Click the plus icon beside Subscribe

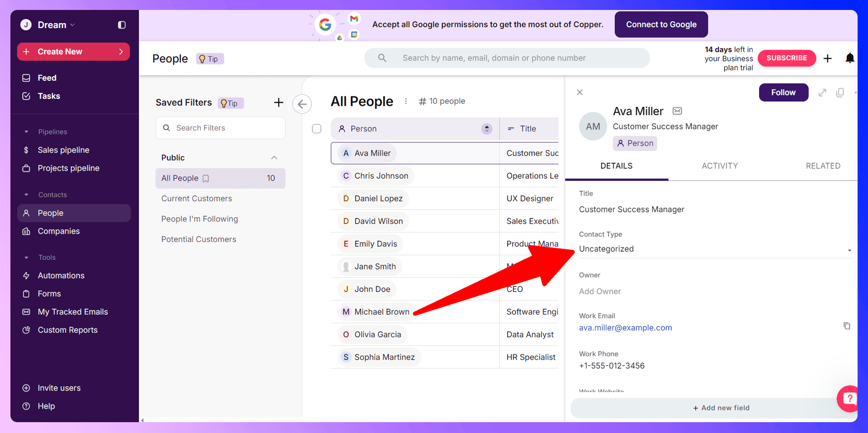click(827, 58)
